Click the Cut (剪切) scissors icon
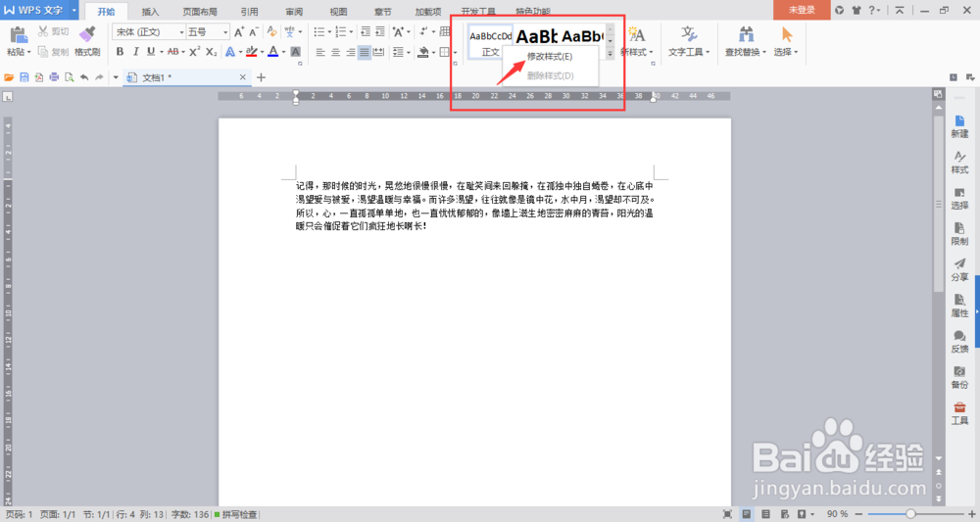The image size is (980, 522). click(x=43, y=31)
